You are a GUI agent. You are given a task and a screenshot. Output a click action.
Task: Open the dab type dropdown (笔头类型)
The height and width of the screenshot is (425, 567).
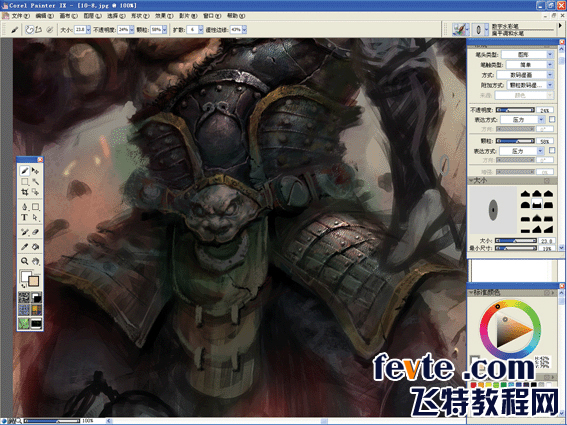coord(528,55)
